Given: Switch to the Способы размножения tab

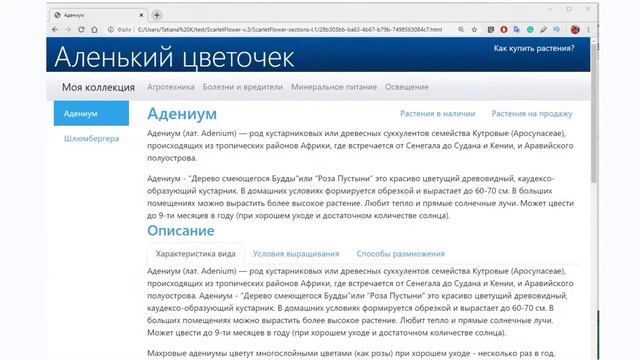Looking at the screenshot, I should click(400, 253).
